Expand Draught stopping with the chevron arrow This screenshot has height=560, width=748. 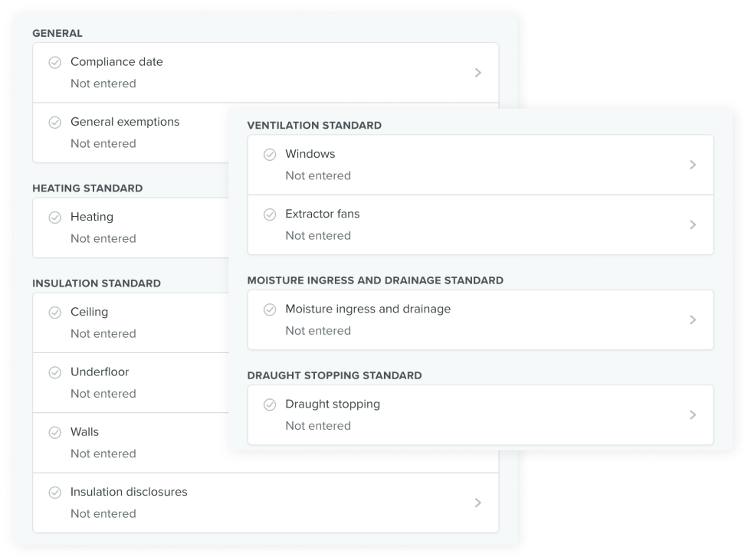click(x=693, y=415)
